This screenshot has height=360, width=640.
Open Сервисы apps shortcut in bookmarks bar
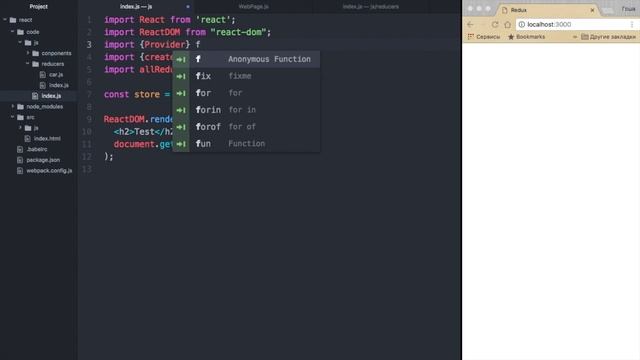[484, 37]
